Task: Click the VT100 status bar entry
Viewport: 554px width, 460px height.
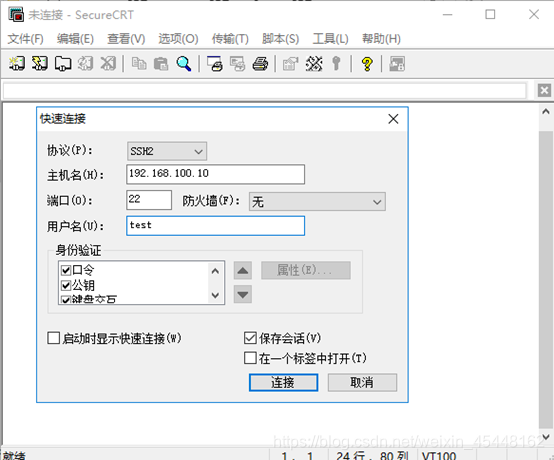Action: point(439,455)
